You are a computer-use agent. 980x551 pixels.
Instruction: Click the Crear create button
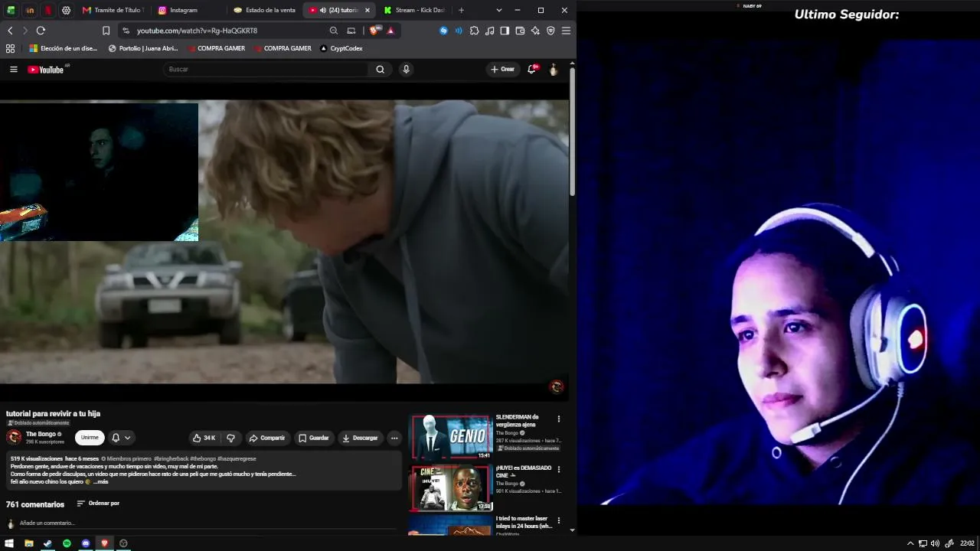502,70
